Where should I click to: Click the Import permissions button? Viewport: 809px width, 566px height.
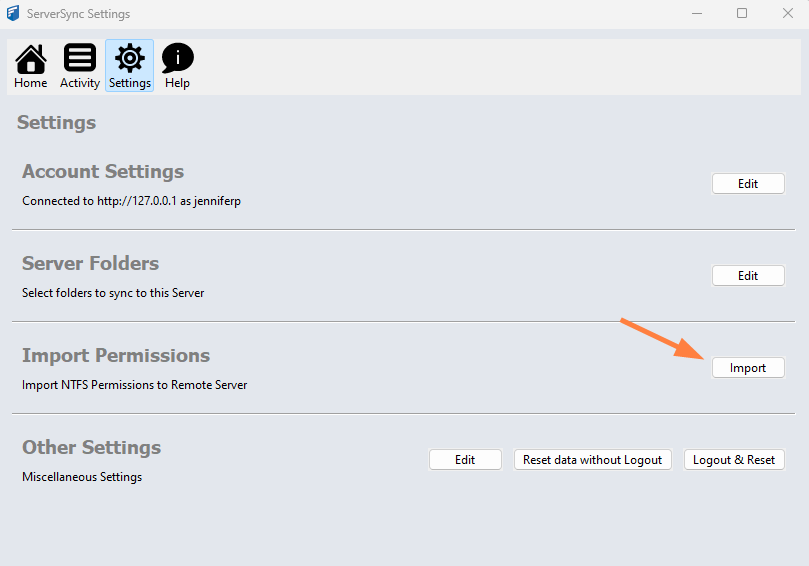click(x=747, y=368)
